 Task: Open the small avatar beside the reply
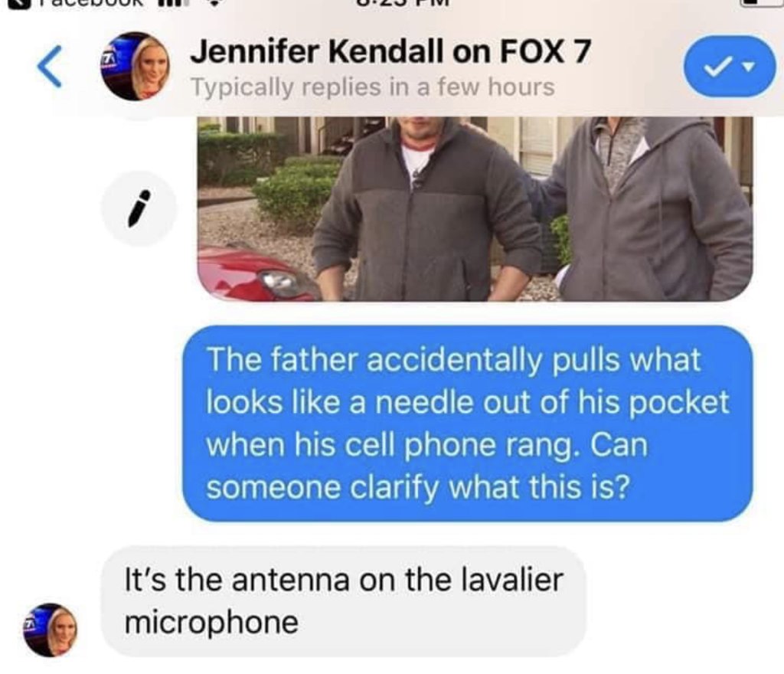(50, 630)
